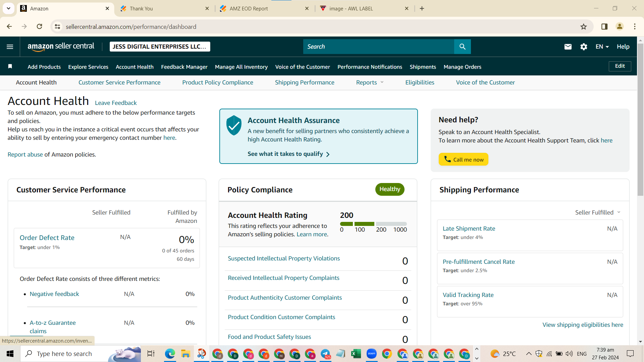
Task: Open Suspected Intellectual Property Violations
Action: [284, 258]
